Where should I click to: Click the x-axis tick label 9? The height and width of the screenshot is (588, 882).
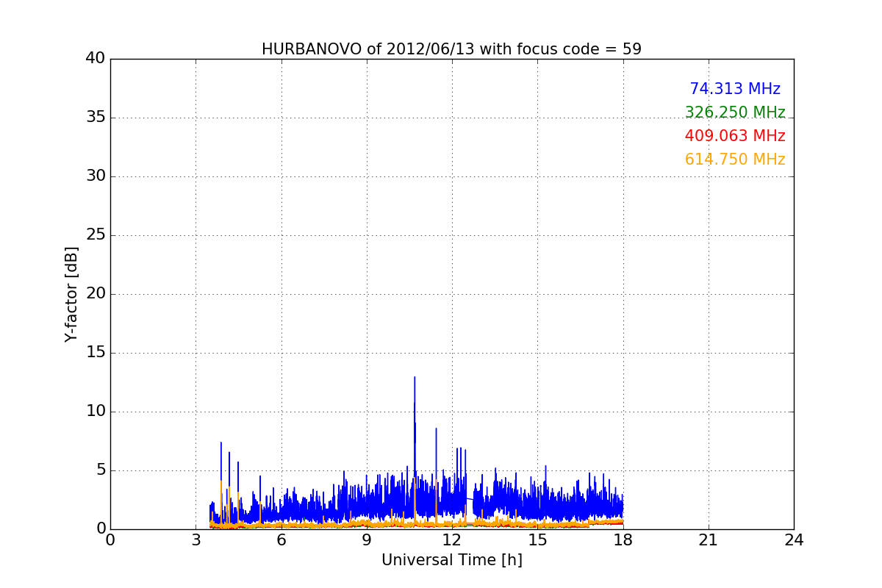click(367, 540)
